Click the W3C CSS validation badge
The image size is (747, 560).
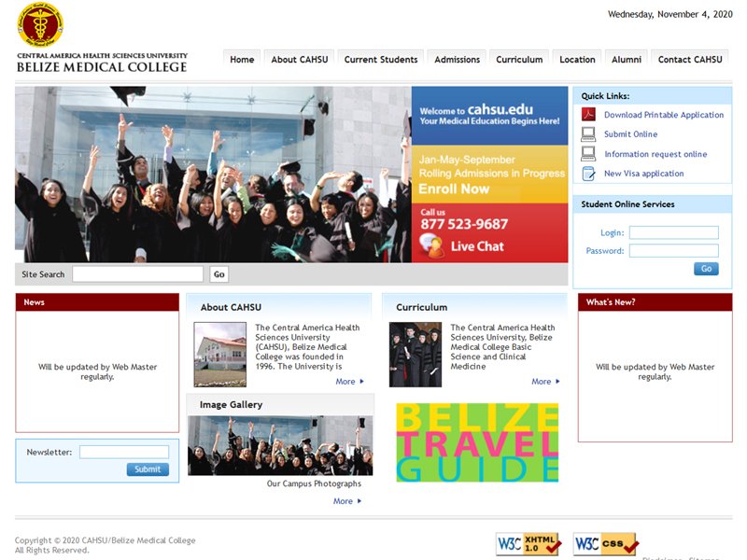[x=605, y=543]
